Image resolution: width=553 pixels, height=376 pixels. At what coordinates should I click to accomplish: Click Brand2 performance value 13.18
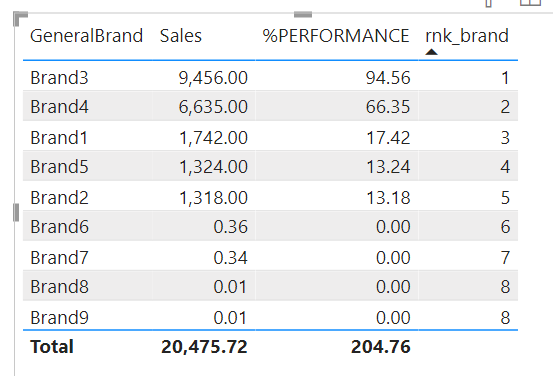pyautogui.click(x=388, y=198)
